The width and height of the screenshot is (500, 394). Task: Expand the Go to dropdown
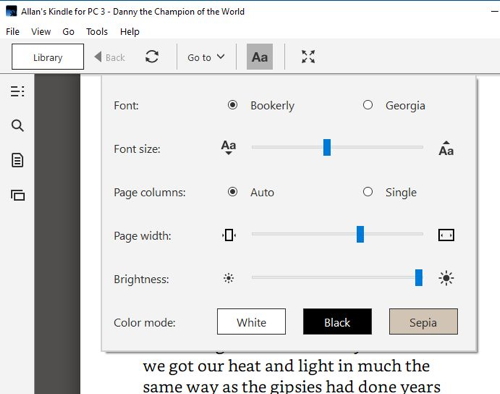[206, 57]
